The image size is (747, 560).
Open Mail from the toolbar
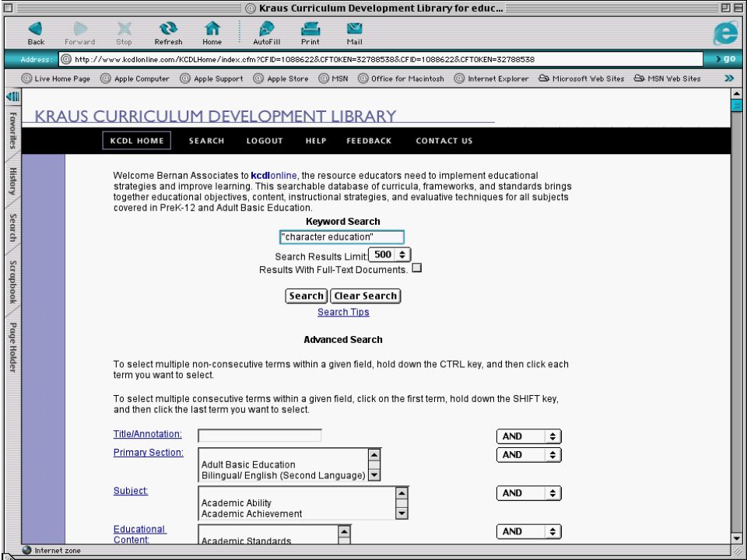[354, 33]
